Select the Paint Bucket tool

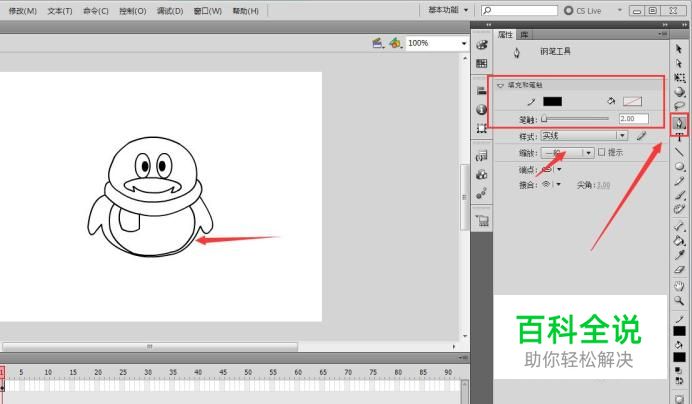(679, 241)
